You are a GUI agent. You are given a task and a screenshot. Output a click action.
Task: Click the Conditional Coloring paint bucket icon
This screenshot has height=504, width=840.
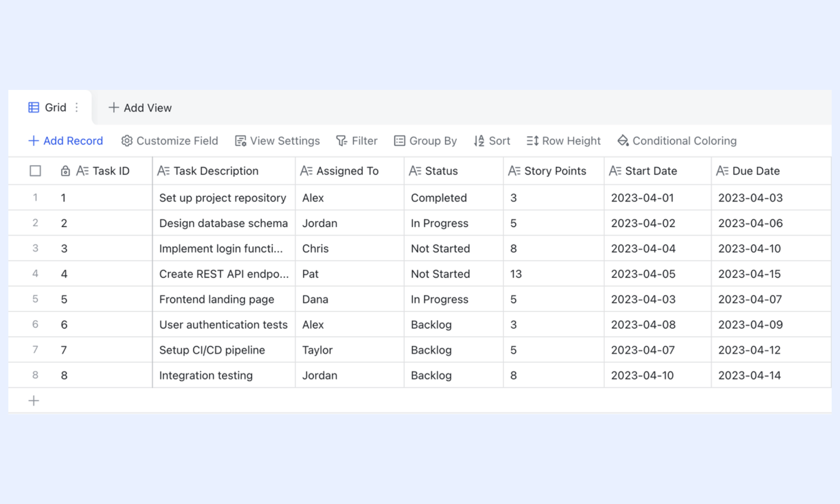click(623, 141)
